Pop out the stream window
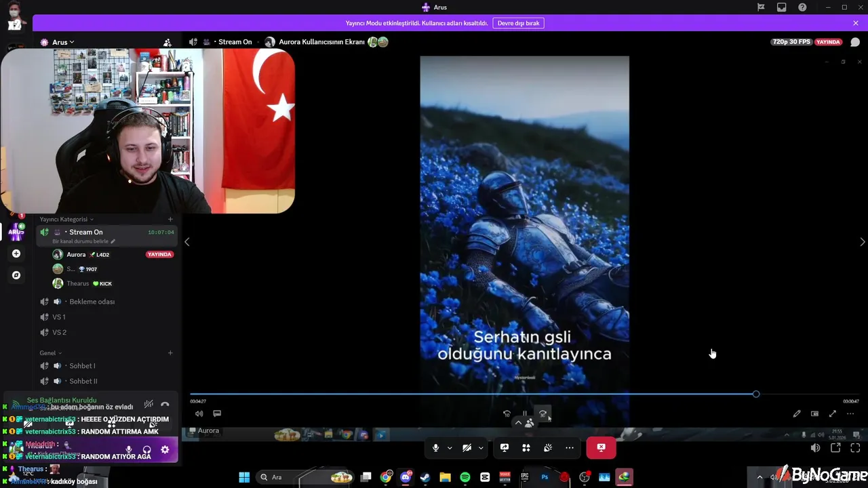868x488 pixels. [x=835, y=448]
